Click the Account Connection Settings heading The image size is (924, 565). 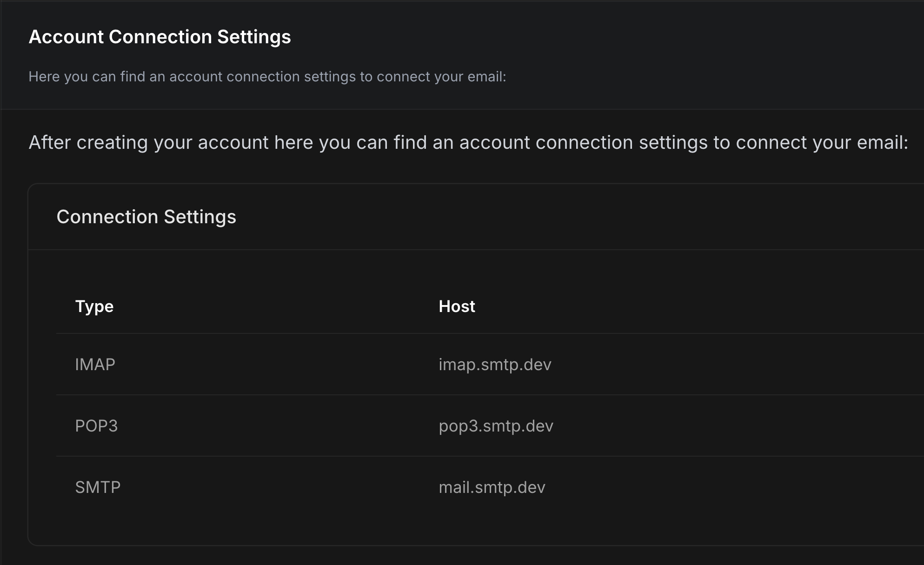[x=160, y=37]
